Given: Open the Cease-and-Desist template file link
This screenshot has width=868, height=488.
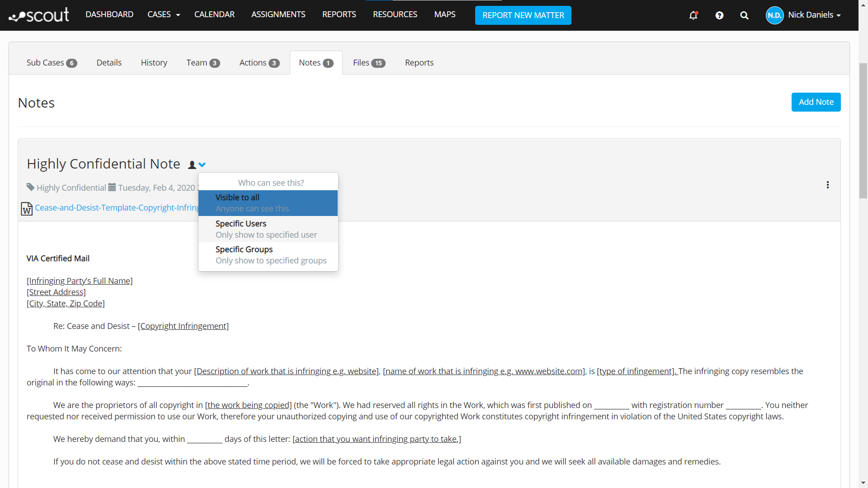Looking at the screenshot, I should tap(117, 208).
